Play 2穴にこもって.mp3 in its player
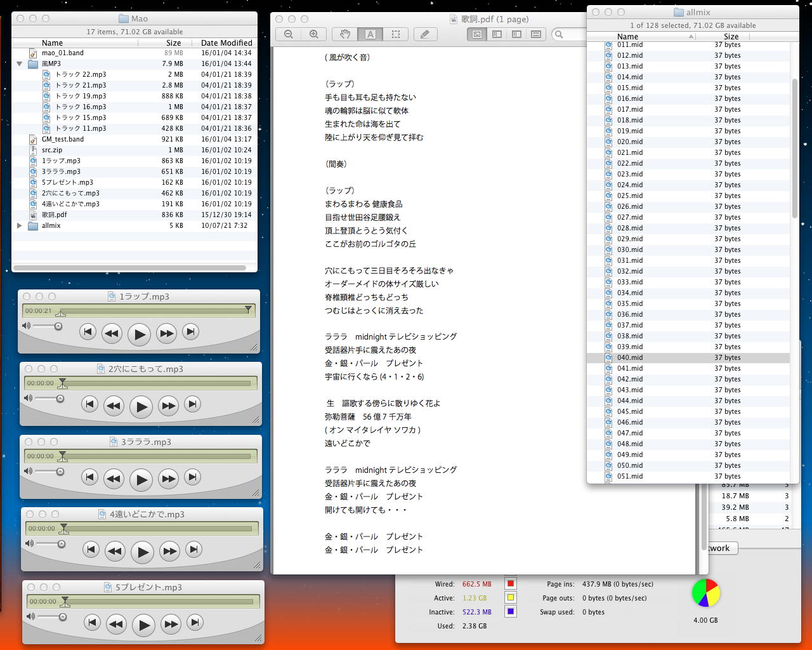The width and height of the screenshot is (812, 650). point(141,406)
